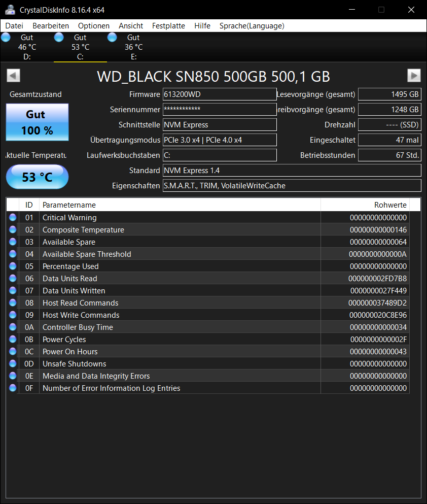Click the Lesevorgänge value 1495 GB
This screenshot has height=504, width=427.
tap(389, 94)
